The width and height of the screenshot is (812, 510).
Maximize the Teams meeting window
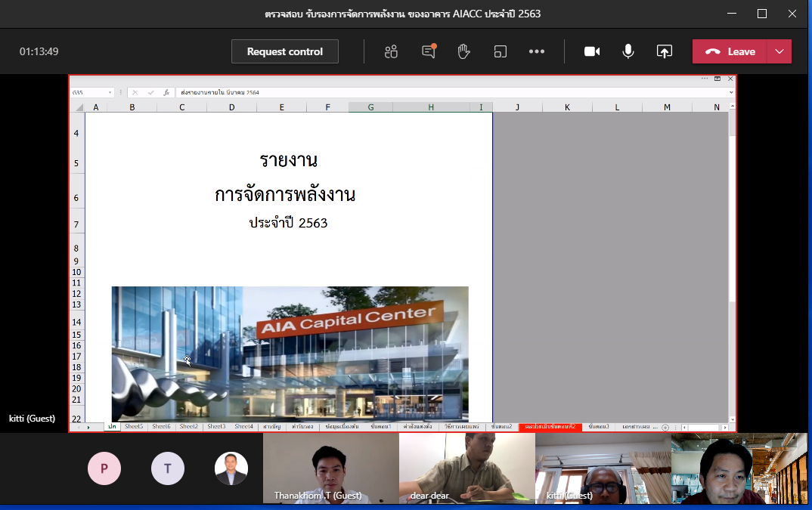(762, 14)
